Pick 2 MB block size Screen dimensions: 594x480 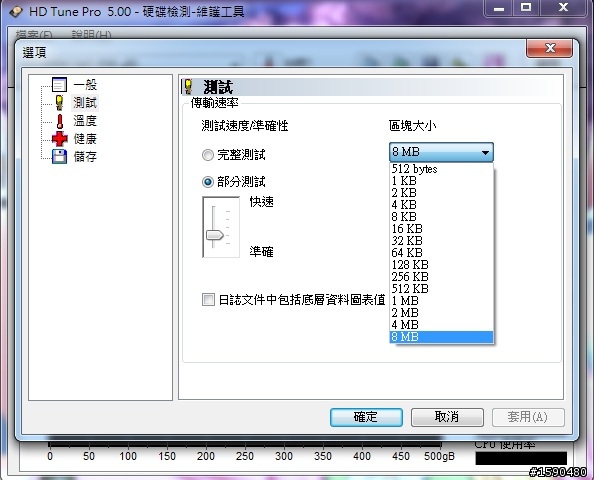click(x=441, y=313)
